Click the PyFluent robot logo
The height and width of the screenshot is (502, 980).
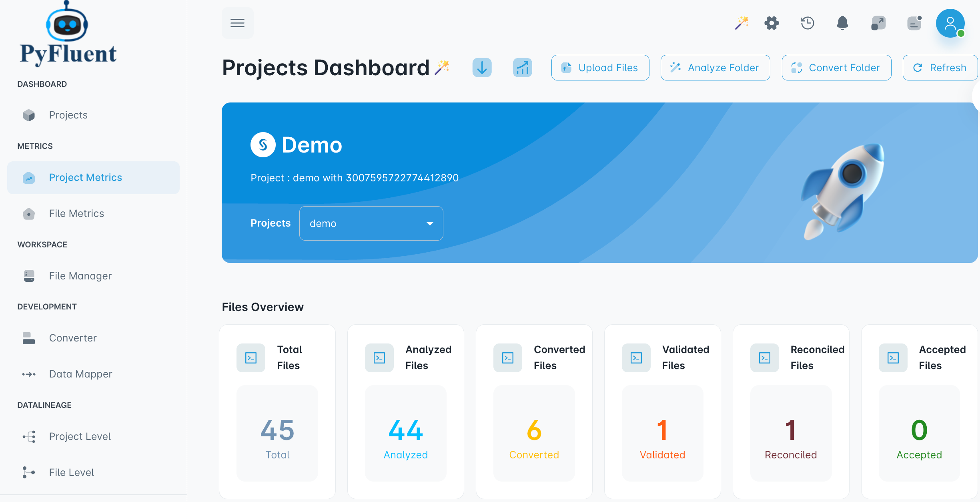tap(68, 33)
